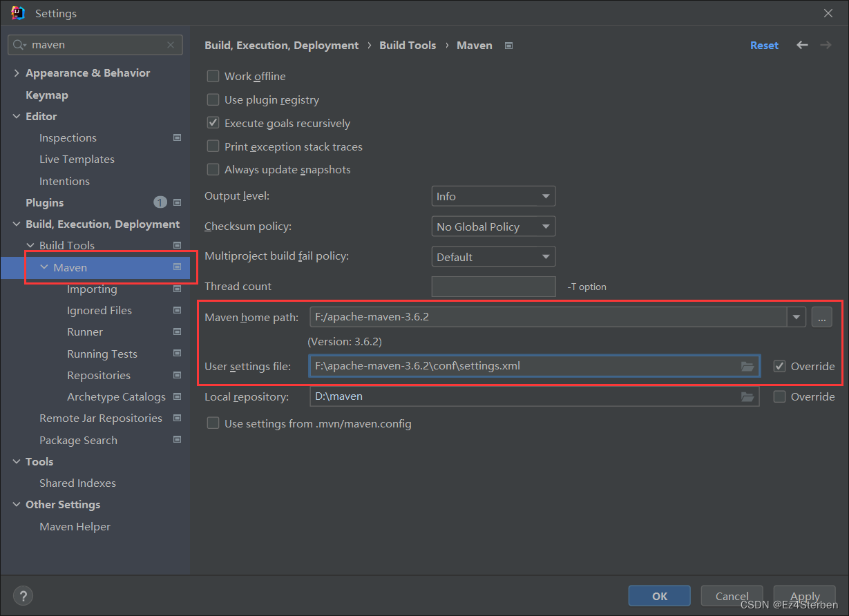Click Build, Execution, Deployment breadcrumb

(282, 45)
